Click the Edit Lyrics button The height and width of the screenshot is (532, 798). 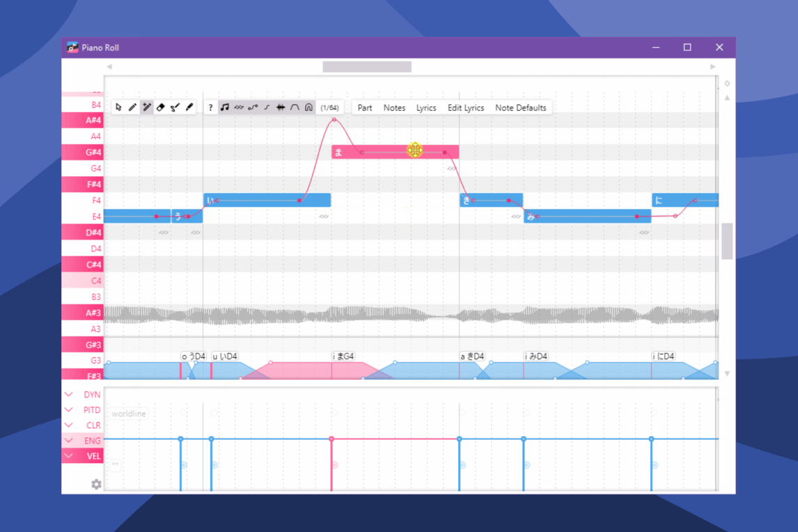466,107
